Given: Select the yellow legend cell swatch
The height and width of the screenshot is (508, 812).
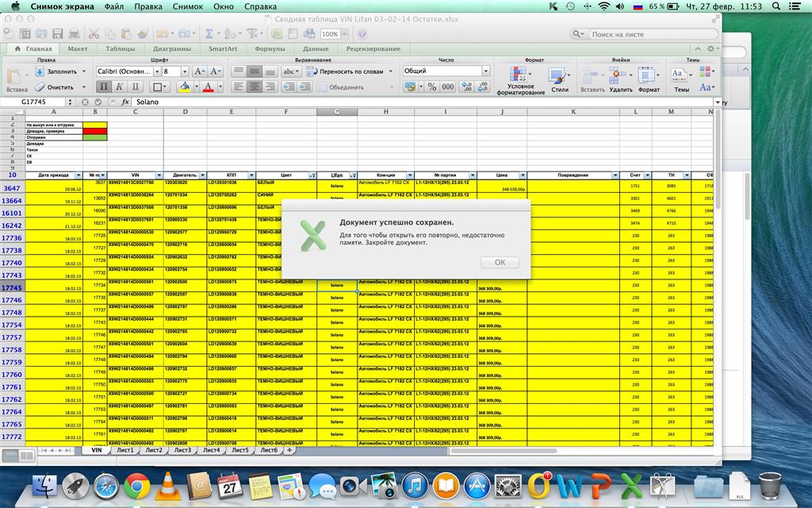Looking at the screenshot, I should pyautogui.click(x=95, y=125).
